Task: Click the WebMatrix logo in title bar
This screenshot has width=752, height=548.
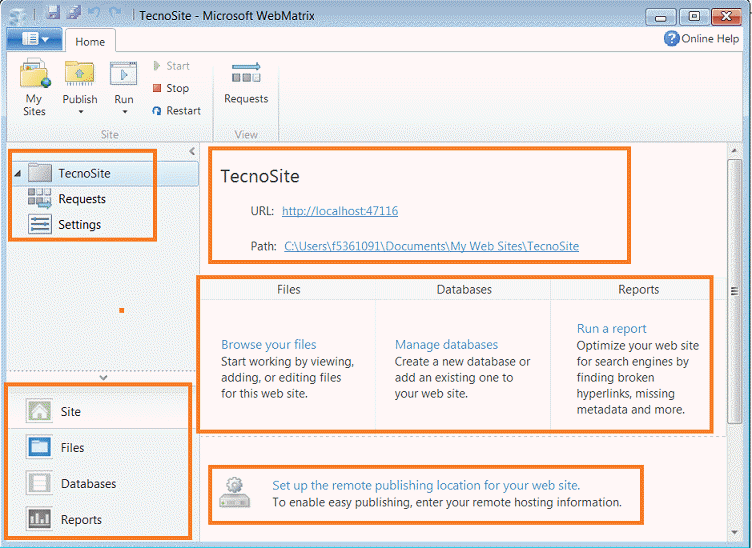Action: pyautogui.click(x=17, y=14)
